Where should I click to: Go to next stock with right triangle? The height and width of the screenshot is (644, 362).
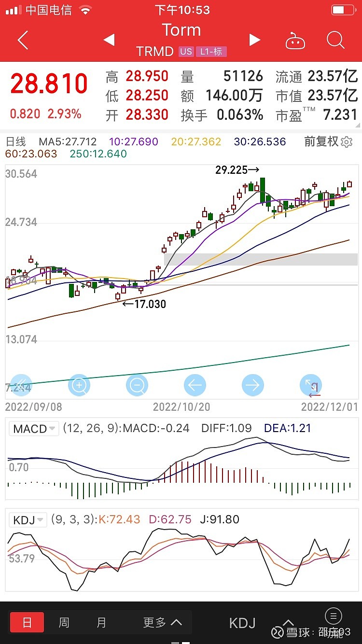click(254, 40)
